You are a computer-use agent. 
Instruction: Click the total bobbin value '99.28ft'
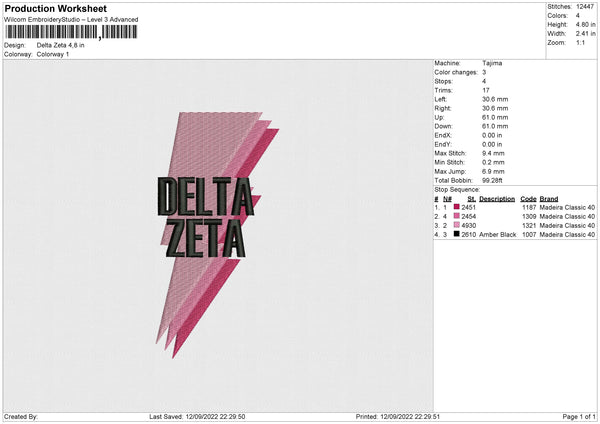click(492, 180)
